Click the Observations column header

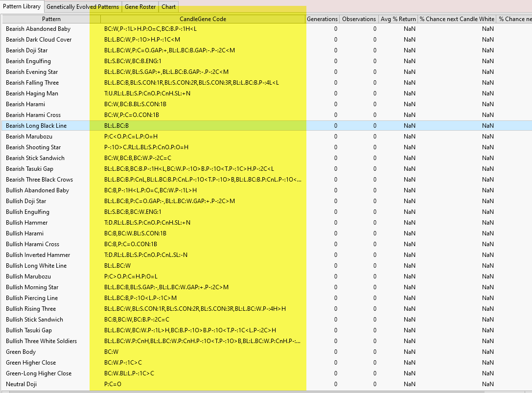pyautogui.click(x=359, y=19)
